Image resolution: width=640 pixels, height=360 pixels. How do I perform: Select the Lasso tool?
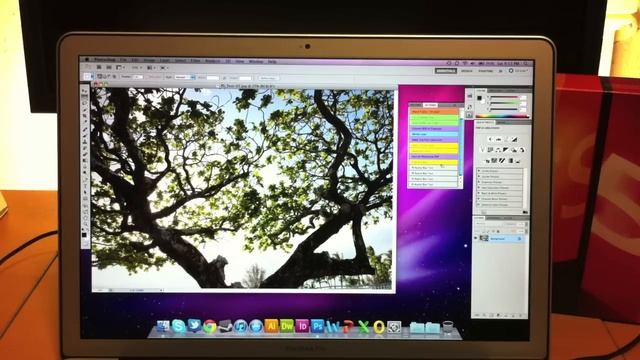pyautogui.click(x=85, y=103)
